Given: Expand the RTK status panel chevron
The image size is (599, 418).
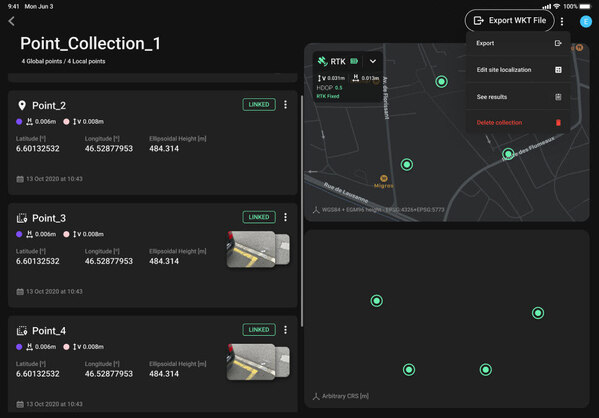Looking at the screenshot, I should [x=373, y=61].
